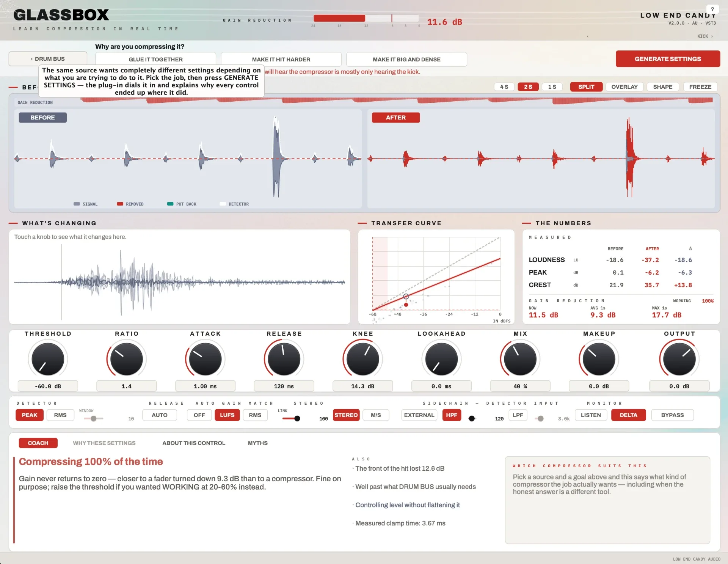Toggle DELTA monitoring
The height and width of the screenshot is (564, 728).
(x=628, y=415)
